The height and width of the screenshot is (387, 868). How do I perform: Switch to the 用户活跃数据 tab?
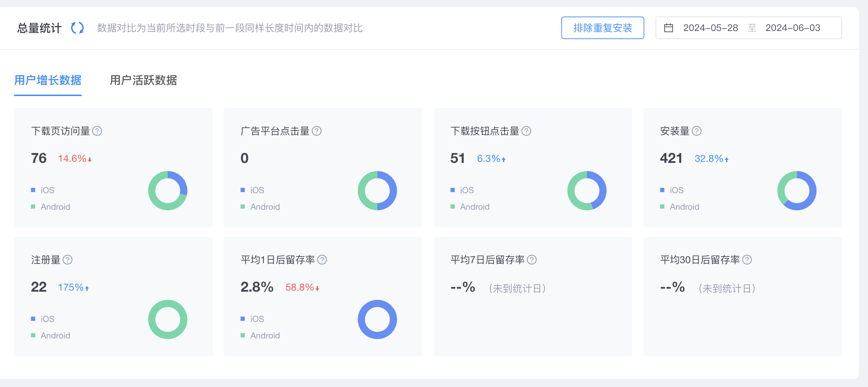tap(143, 80)
